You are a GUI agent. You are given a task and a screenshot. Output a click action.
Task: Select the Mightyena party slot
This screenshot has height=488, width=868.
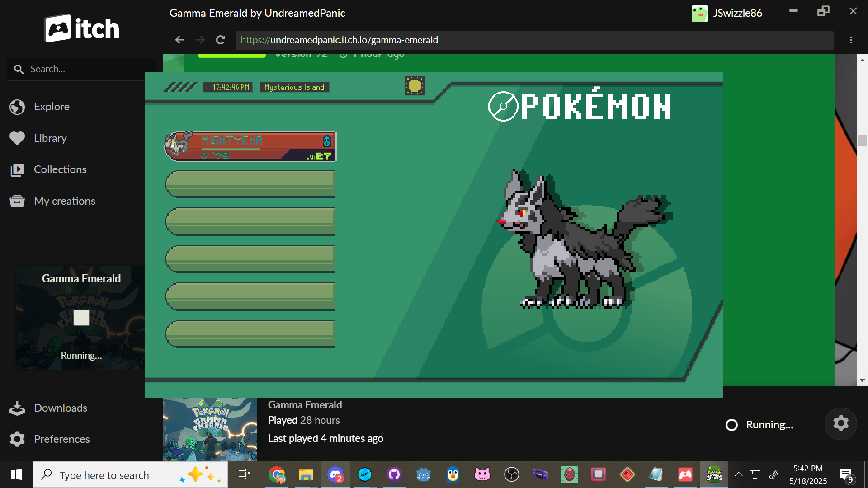point(250,146)
